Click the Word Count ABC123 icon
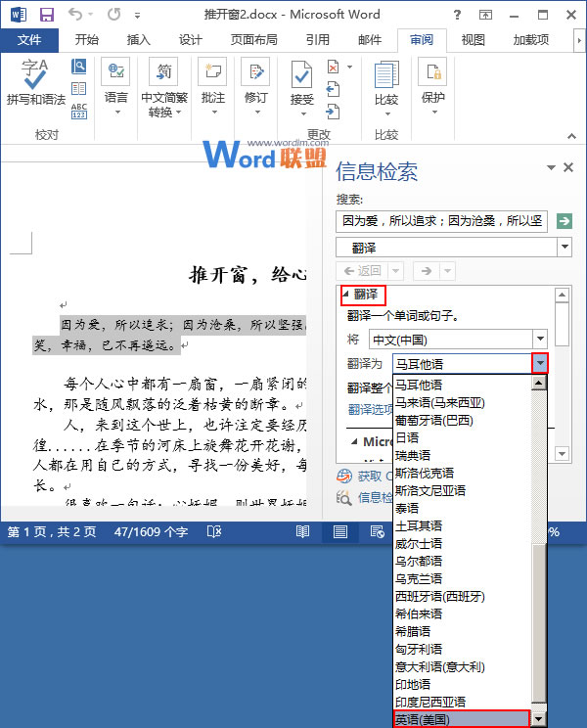 click(x=78, y=111)
